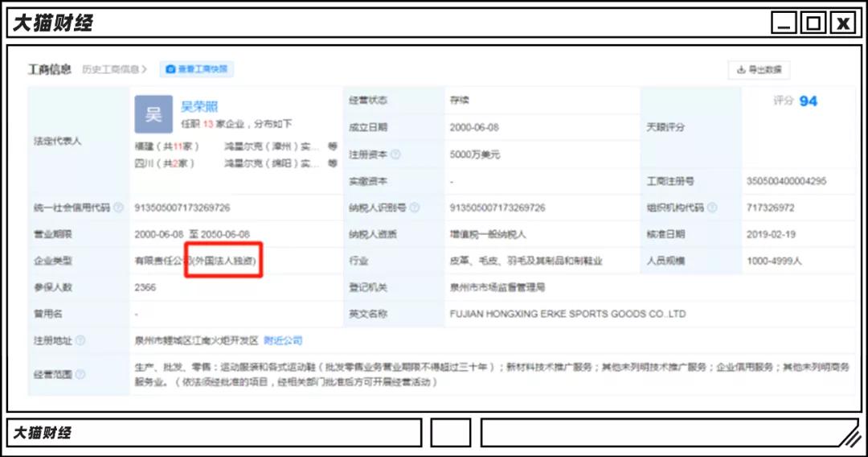The height and width of the screenshot is (457, 868).
Task: Click 等 beside the 漳州 company
Action: (332, 146)
